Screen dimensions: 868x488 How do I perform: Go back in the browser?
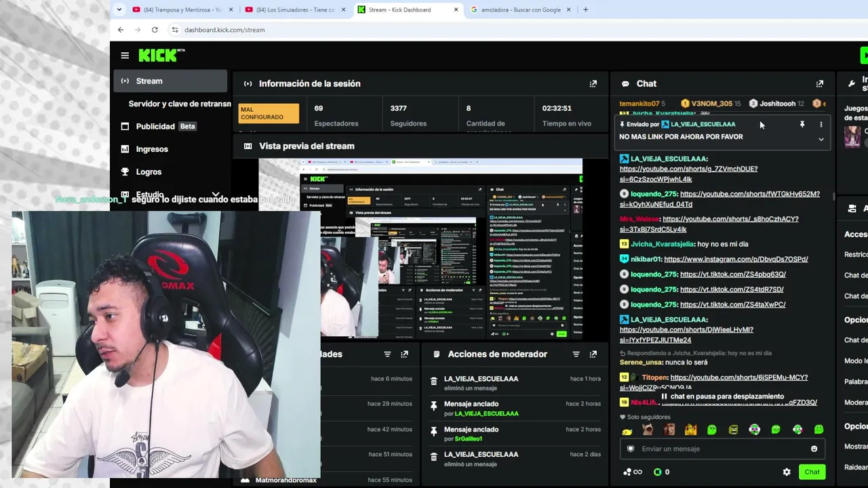click(121, 30)
